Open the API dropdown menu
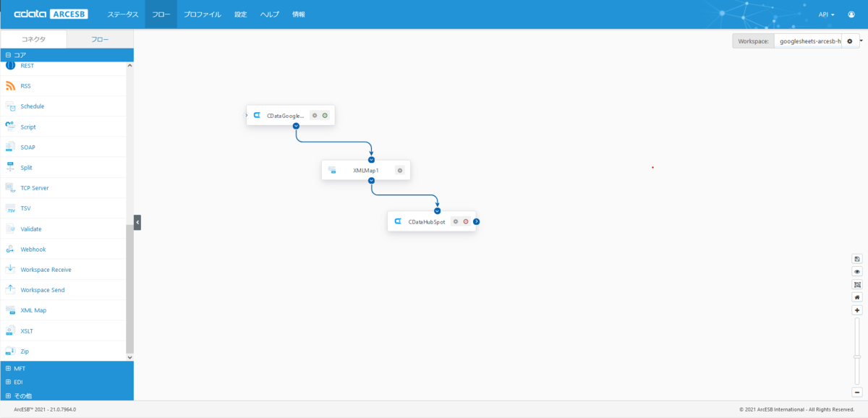868x418 pixels. [826, 14]
